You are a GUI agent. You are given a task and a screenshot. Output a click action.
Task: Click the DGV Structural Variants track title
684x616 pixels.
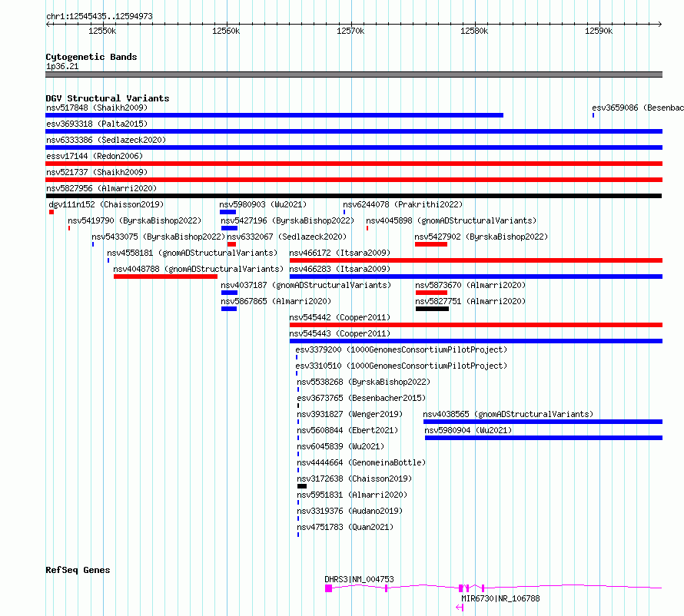coord(108,98)
